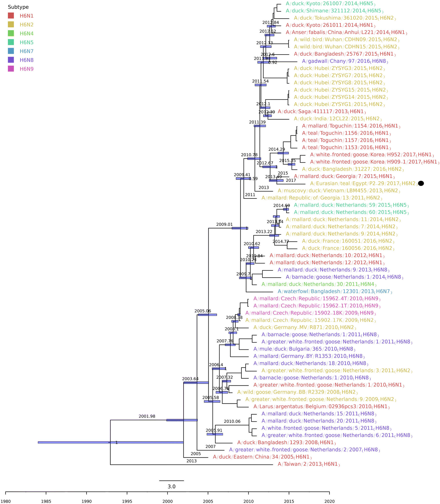This screenshot has height=504, width=440.
Task: Click the node age label 2001.98
Action: tap(147, 416)
